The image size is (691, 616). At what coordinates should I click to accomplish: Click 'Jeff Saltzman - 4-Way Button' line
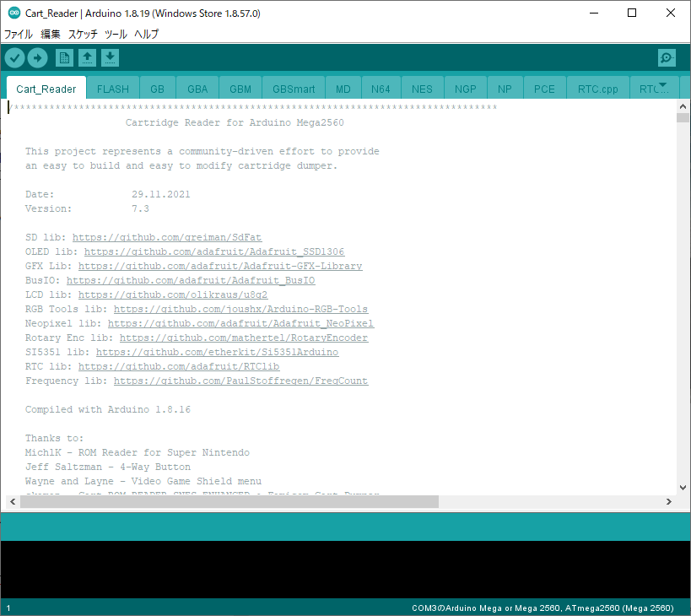(108, 467)
